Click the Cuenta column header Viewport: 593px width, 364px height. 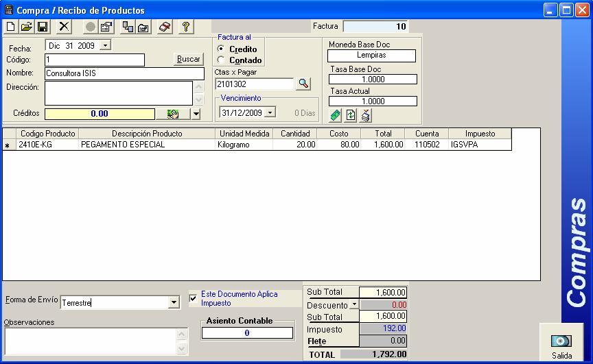(427, 133)
